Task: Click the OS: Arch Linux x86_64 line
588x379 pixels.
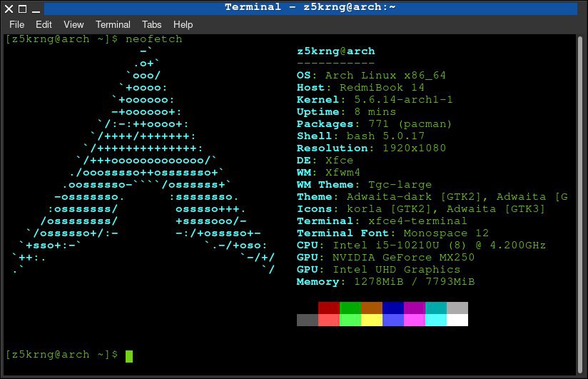Action: (x=371, y=76)
